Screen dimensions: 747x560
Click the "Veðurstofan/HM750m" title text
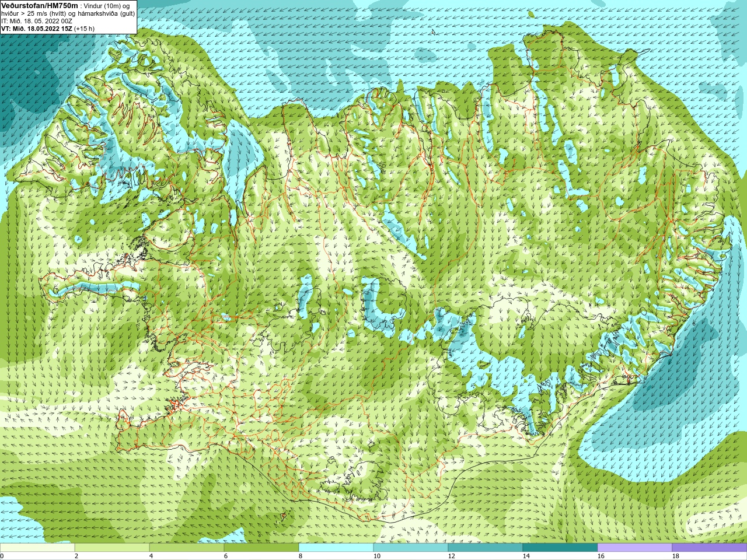pyautogui.click(x=40, y=5)
